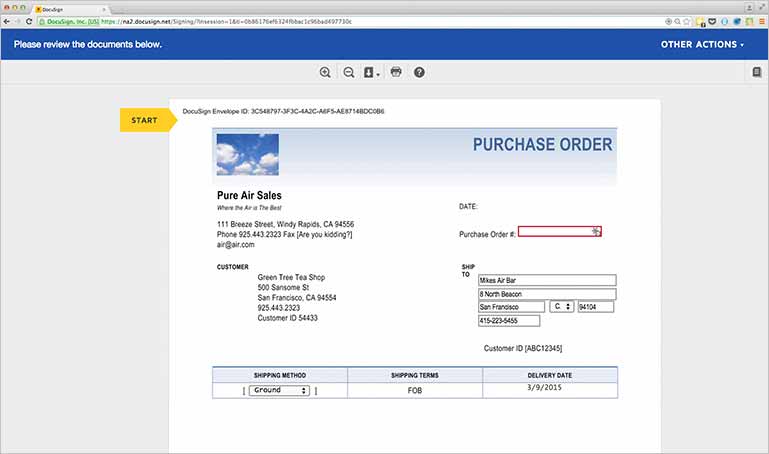Expand the OTHER ACTIONS menu
Viewport: 769px width, 454px height.
click(x=702, y=45)
